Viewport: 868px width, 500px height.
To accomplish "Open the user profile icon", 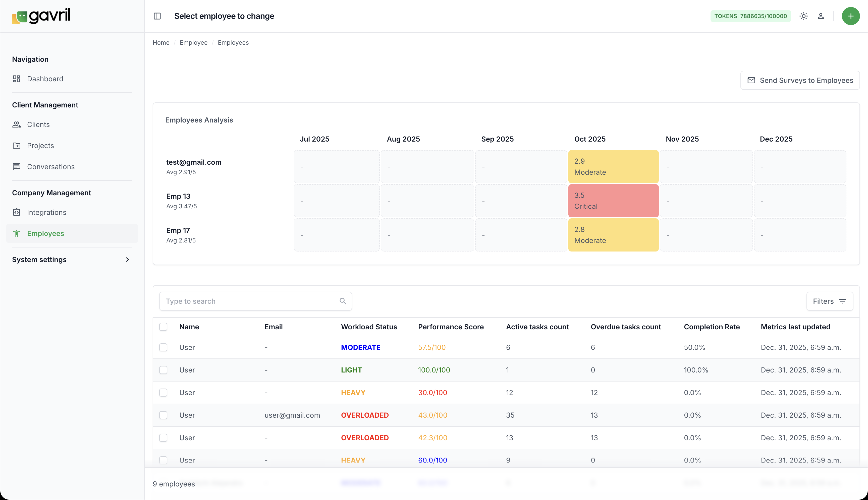I will [821, 16].
